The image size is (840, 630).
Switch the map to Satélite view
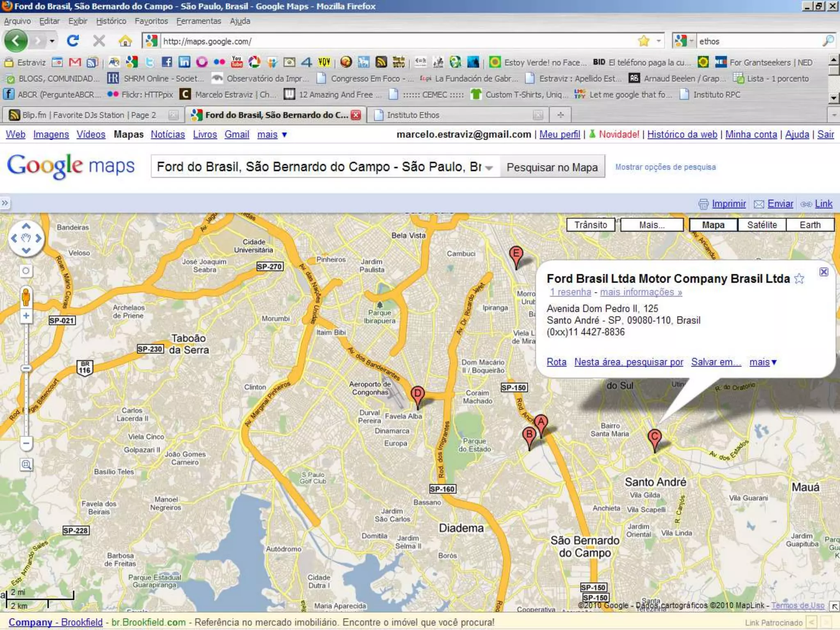[x=762, y=225]
